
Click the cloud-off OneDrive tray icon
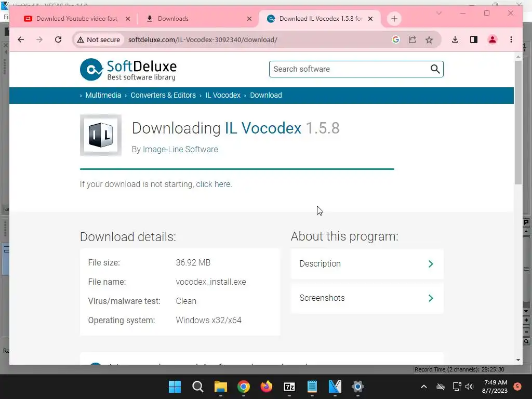coord(441,387)
